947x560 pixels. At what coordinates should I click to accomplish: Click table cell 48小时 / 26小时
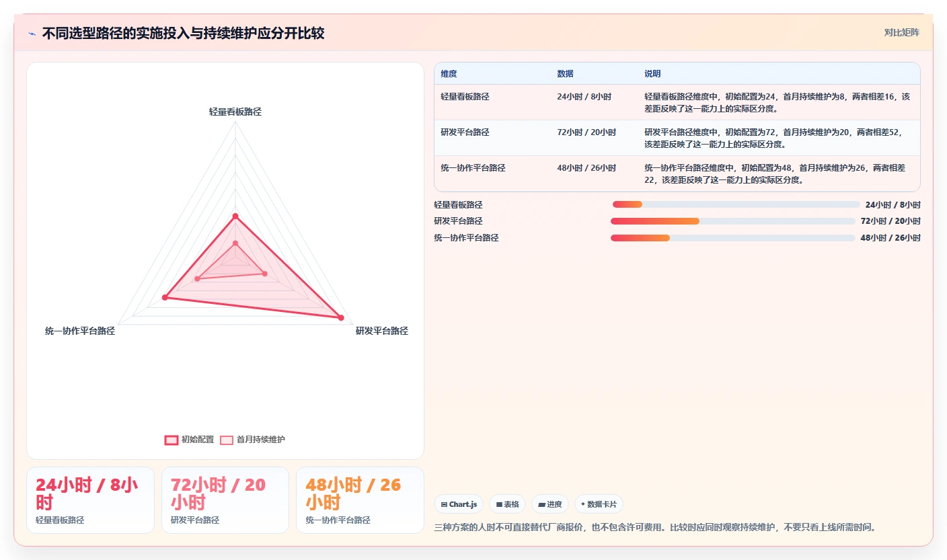coord(586,168)
